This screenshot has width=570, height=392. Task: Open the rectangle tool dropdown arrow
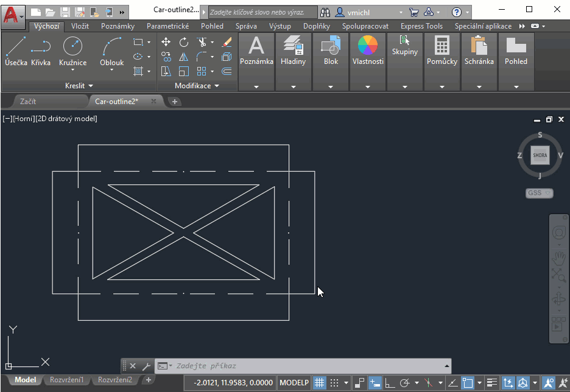(x=149, y=42)
